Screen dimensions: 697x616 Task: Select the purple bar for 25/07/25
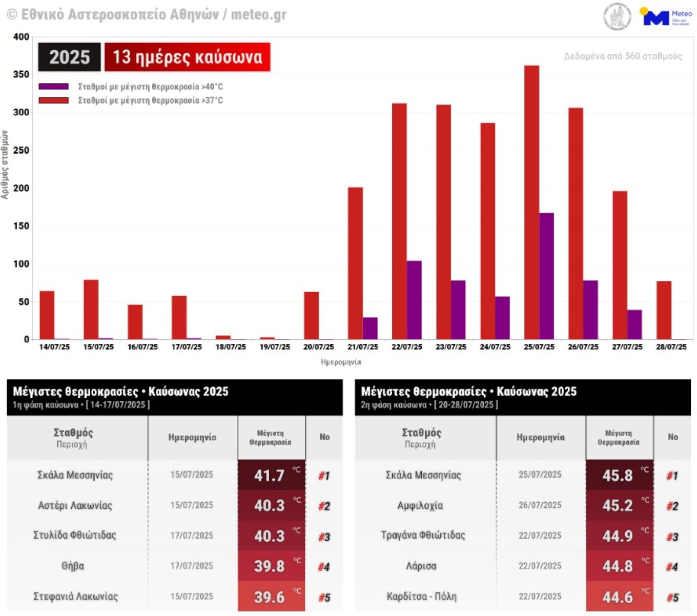pos(546,276)
